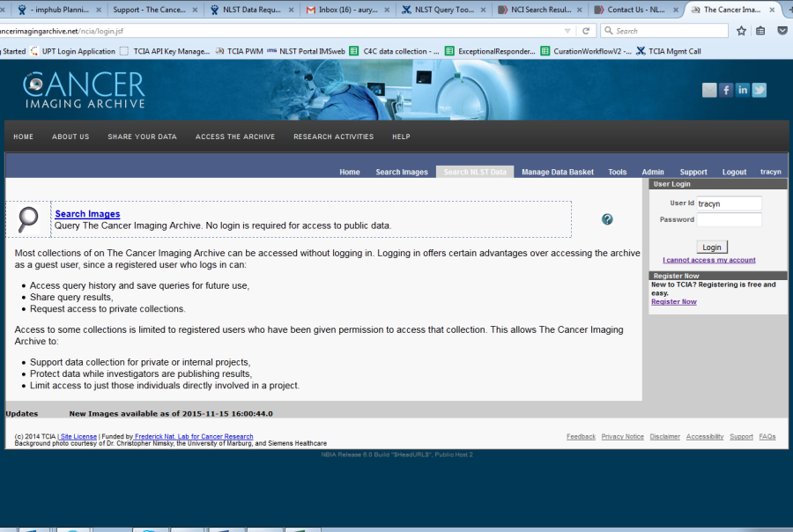Open the 'TCIA PWM' bookmark

coord(239,51)
